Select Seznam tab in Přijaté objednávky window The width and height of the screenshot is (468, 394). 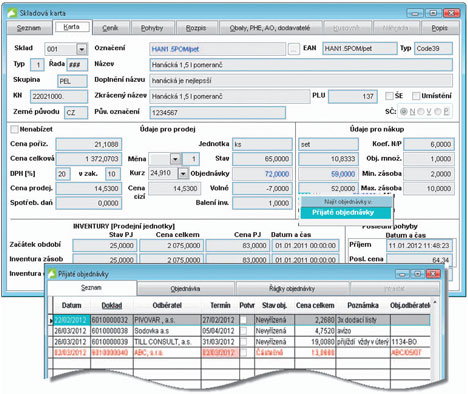pyautogui.click(x=91, y=288)
